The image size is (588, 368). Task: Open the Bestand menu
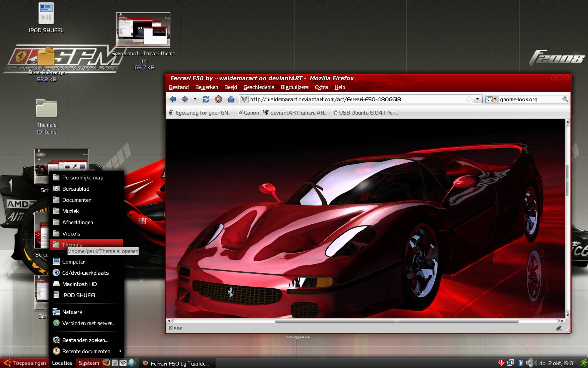click(179, 87)
